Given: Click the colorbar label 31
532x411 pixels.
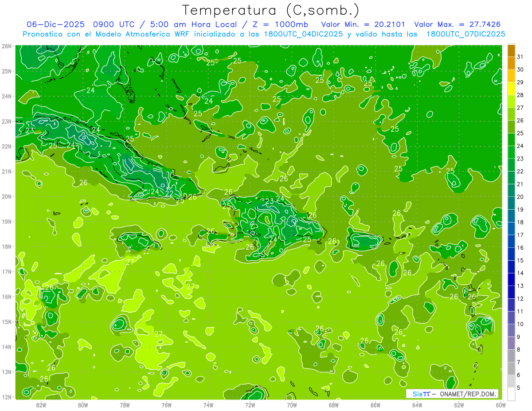Looking at the screenshot, I should [520, 57].
